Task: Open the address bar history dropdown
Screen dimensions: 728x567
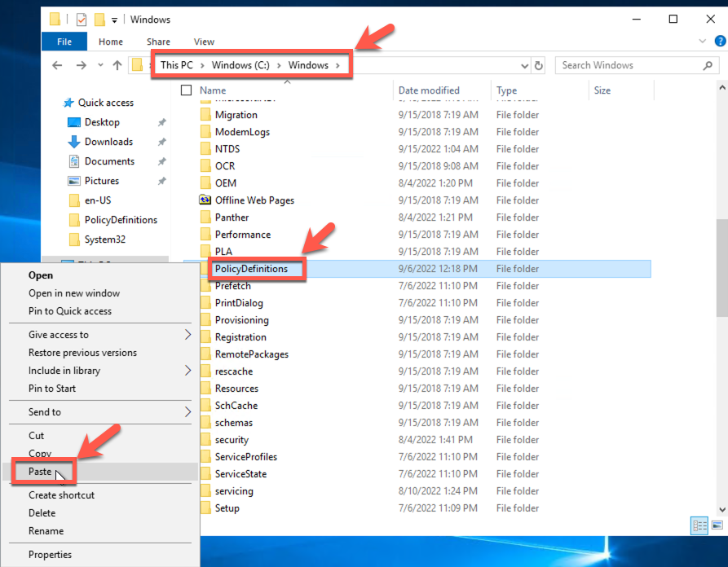Action: 523,66
